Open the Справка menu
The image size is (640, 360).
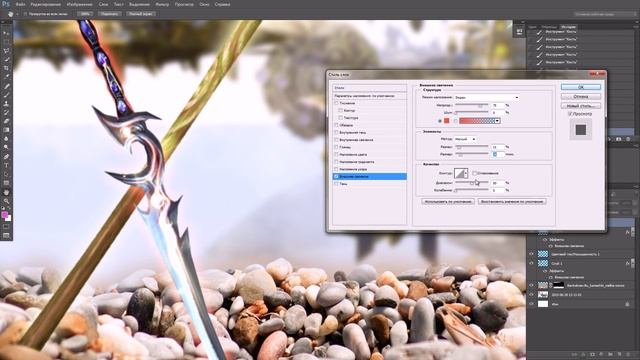tap(222, 4)
